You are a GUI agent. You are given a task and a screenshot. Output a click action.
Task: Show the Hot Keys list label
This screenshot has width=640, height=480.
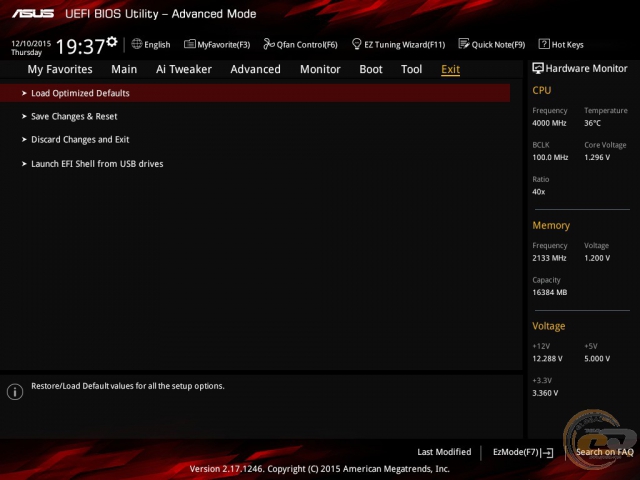click(568, 44)
